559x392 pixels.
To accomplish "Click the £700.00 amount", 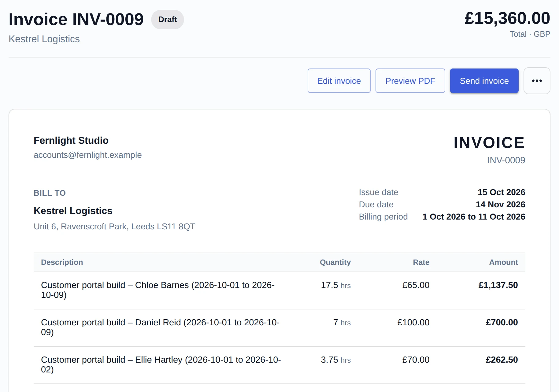I will [x=502, y=323].
